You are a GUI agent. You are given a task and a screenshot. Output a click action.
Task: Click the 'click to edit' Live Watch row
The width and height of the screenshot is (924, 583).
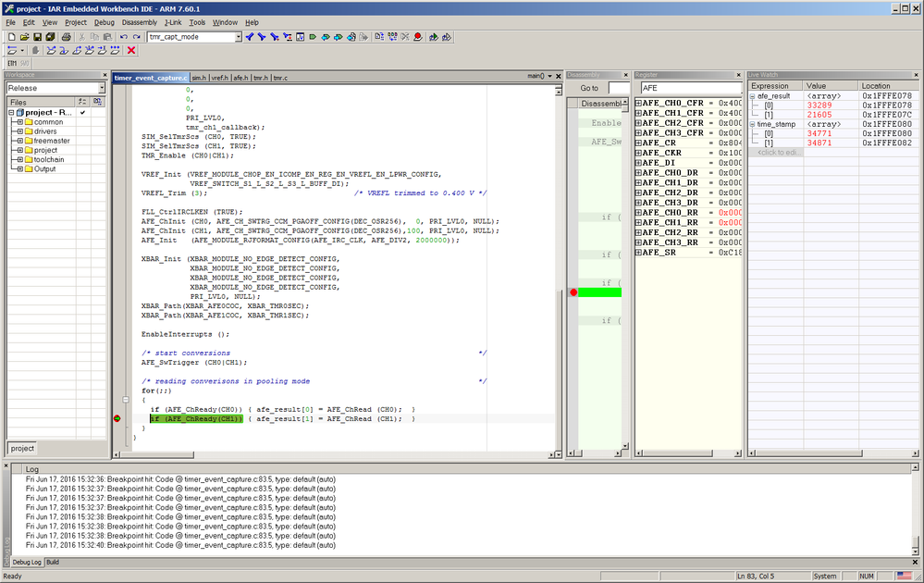click(x=778, y=152)
